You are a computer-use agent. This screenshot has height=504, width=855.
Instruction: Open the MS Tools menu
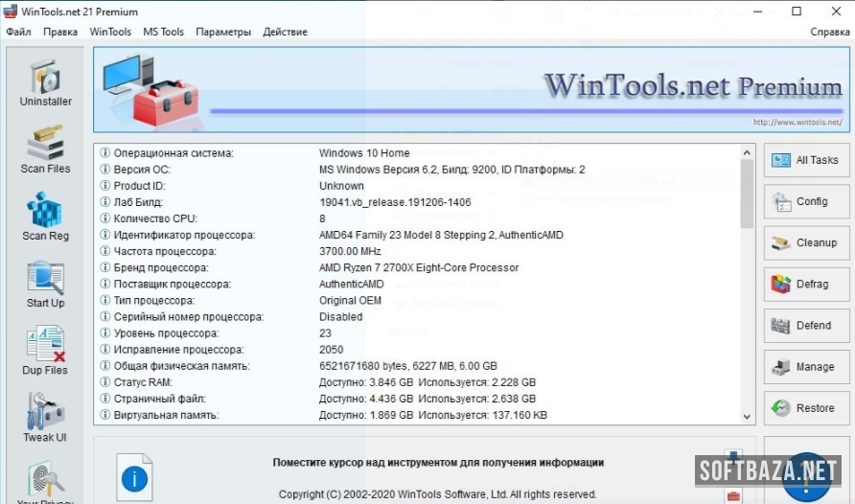coord(163,32)
